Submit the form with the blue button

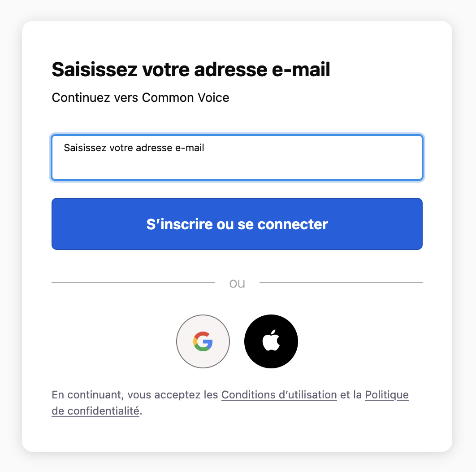coord(237,224)
